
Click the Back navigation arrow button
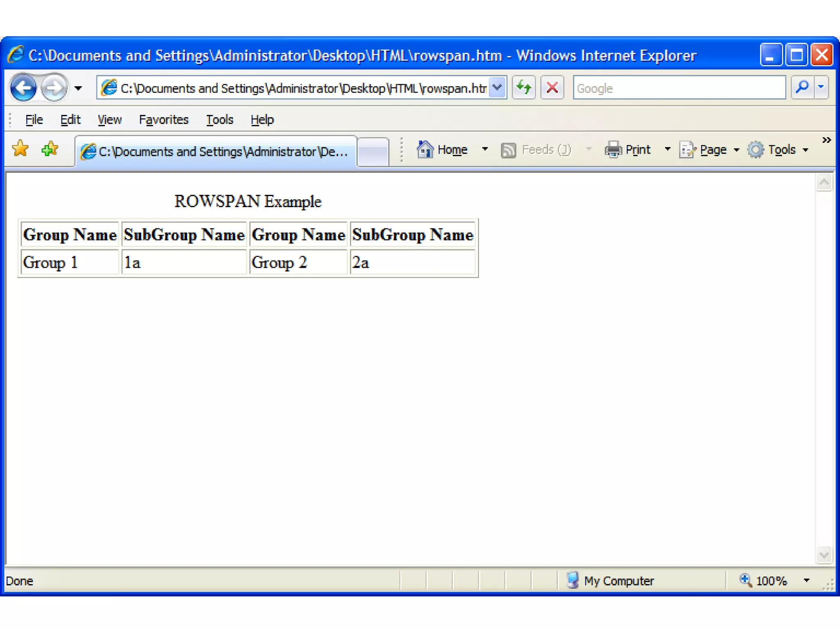point(23,87)
